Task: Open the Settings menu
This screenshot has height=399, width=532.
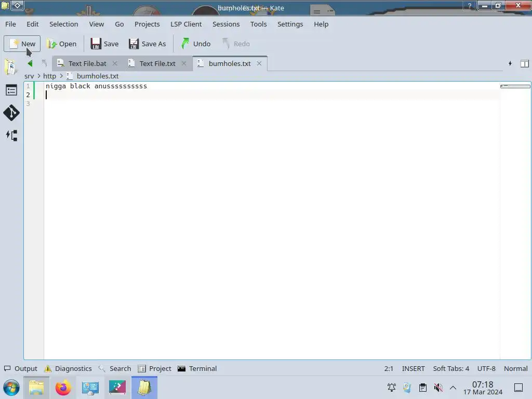Action: (x=290, y=24)
